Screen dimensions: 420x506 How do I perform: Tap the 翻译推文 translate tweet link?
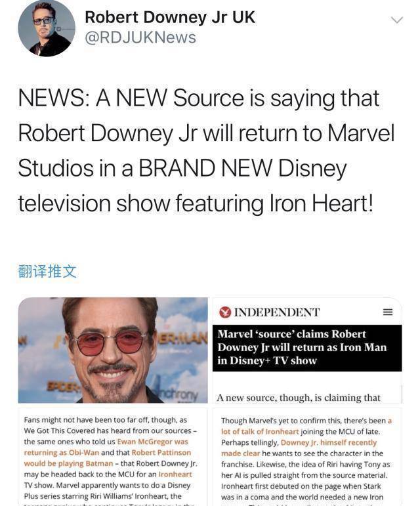(47, 271)
